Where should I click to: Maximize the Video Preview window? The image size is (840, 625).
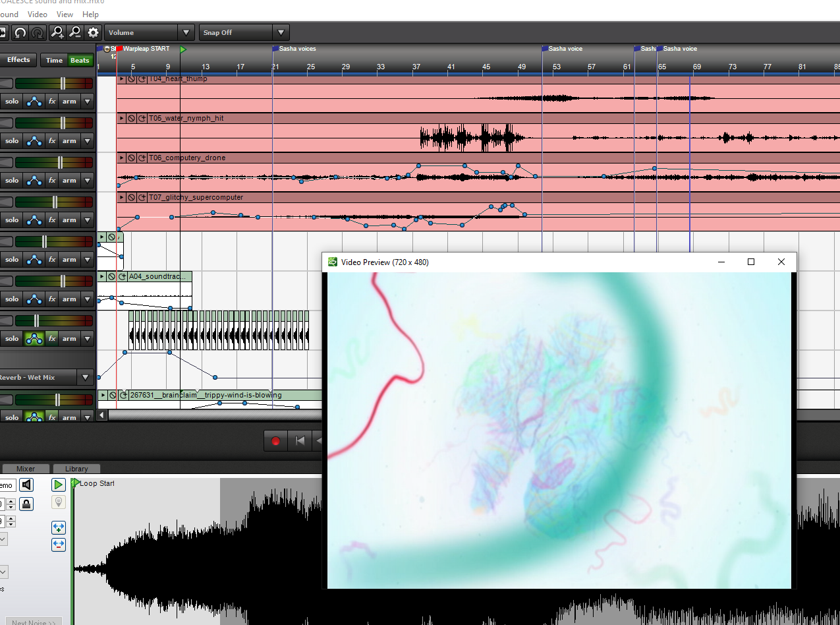[x=750, y=262]
